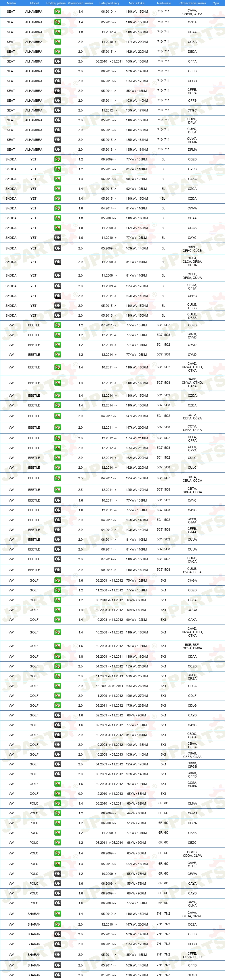Select production date 09.2009 -> in Yeti row
225x980 pixels.
(x=109, y=159)
